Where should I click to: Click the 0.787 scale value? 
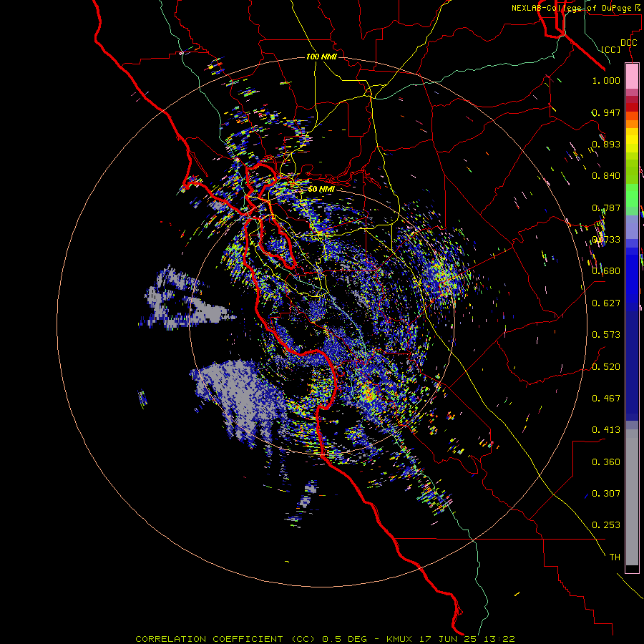tap(606, 208)
